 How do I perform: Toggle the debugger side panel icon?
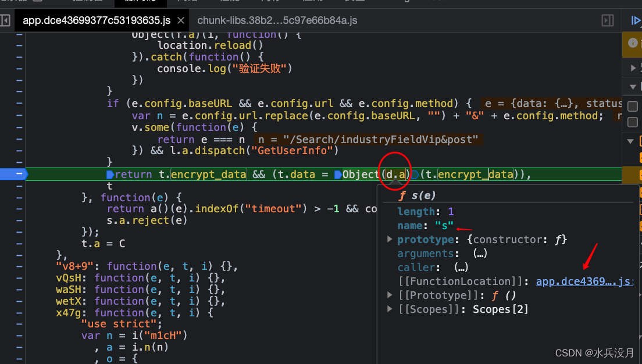pyautogui.click(x=607, y=20)
